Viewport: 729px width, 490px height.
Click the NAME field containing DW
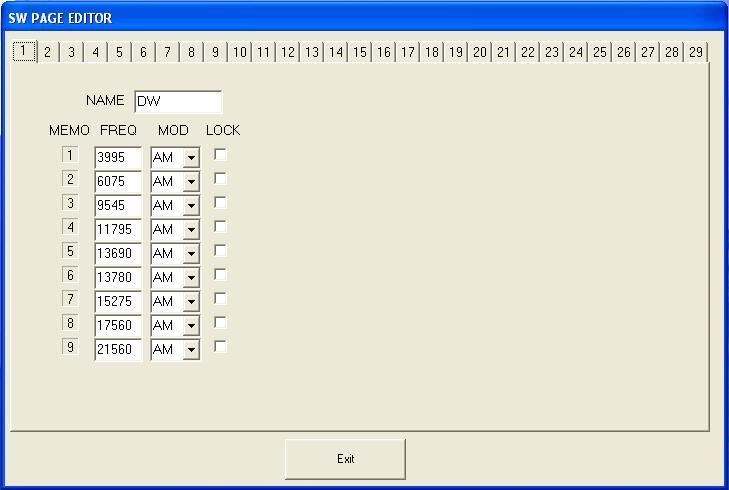point(177,101)
